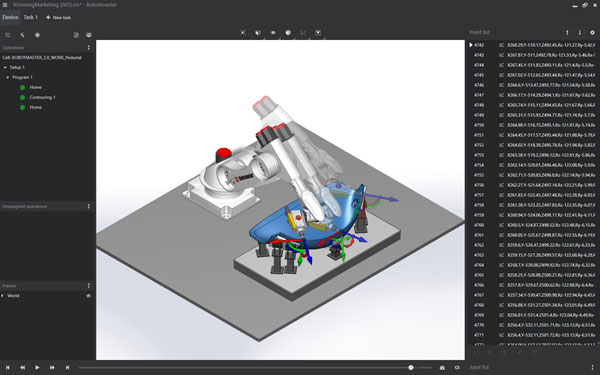The image size is (600, 375).
Task: Click the second icon in the left toolbar
Action: pos(23,35)
